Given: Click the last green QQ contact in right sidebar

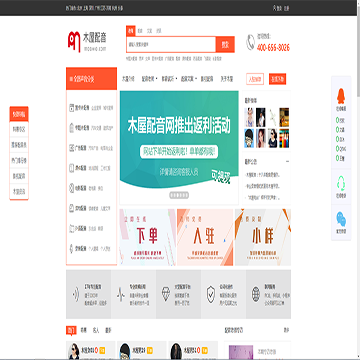Looking at the screenshot, I should click(341, 159).
